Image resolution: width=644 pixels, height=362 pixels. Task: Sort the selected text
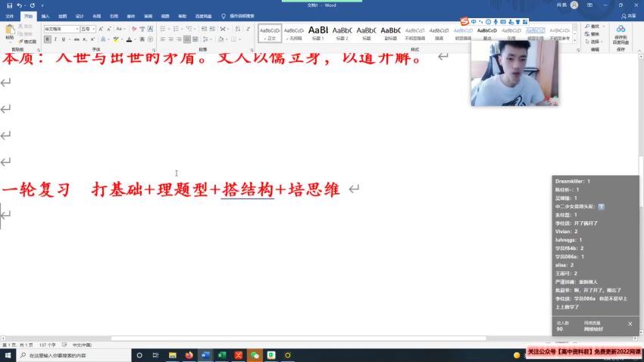pyautogui.click(x=238, y=29)
